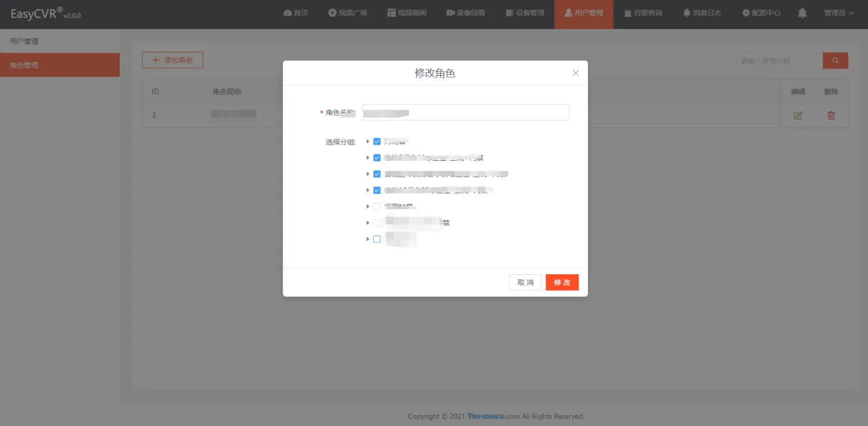Click the notification bell icon
The image size is (868, 426).
click(x=802, y=13)
